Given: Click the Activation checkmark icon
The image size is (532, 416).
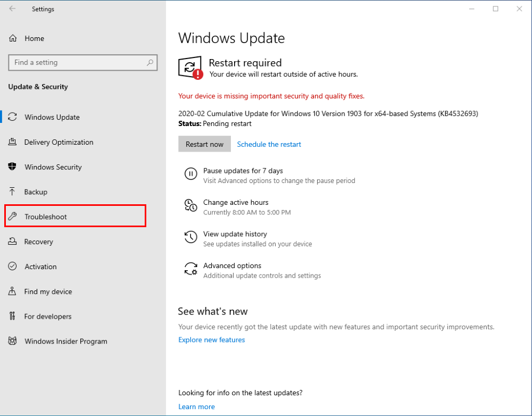Looking at the screenshot, I should pos(13,267).
